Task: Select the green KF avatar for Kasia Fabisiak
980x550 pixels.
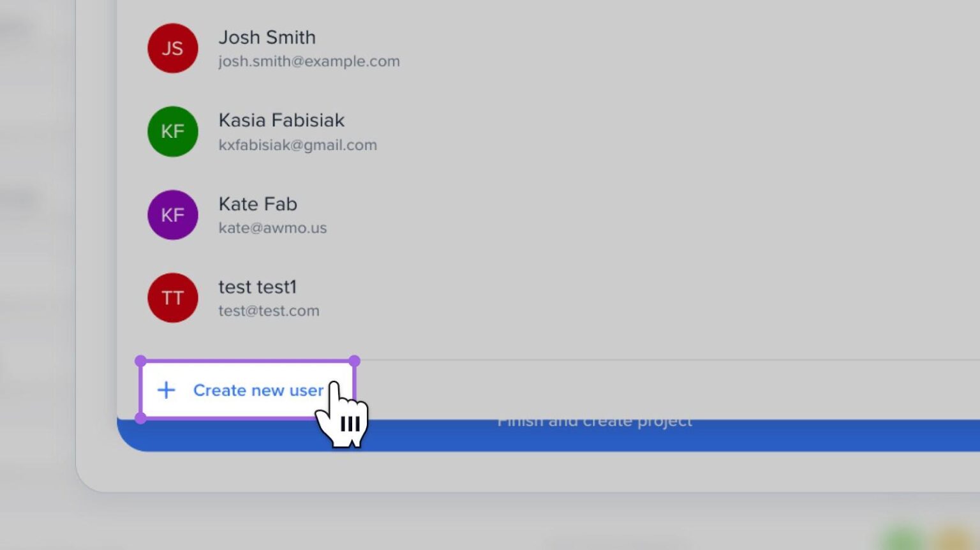Action: [172, 131]
